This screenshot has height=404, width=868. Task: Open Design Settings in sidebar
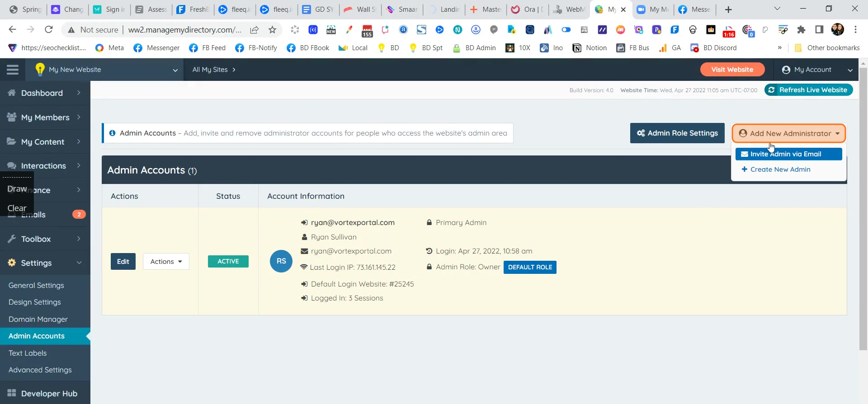[x=35, y=302]
